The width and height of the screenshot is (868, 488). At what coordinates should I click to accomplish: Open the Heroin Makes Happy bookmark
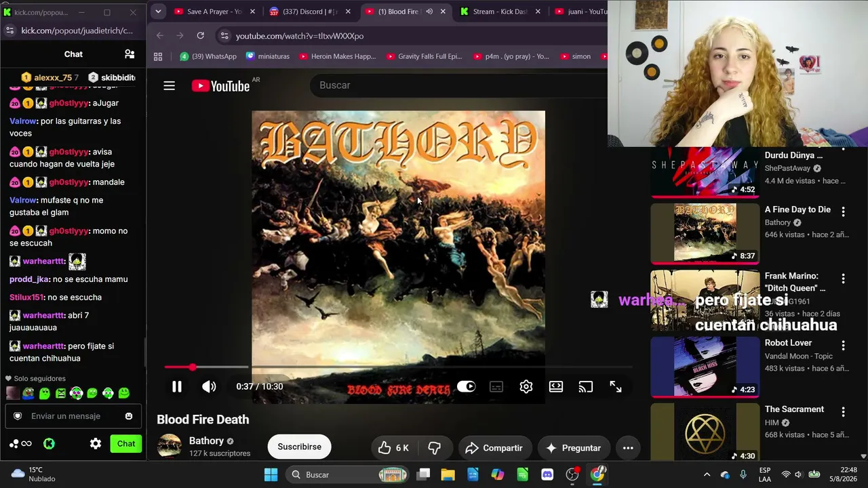pyautogui.click(x=337, y=56)
